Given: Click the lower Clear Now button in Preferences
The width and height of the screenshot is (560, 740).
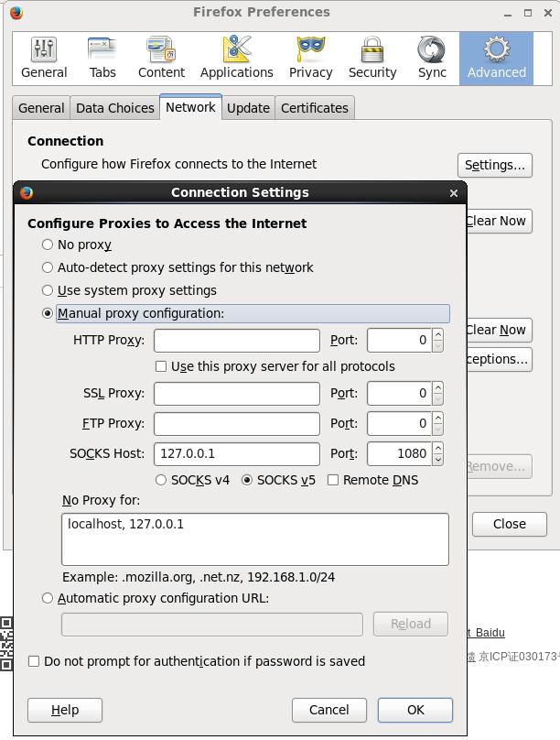Looking at the screenshot, I should pyautogui.click(x=500, y=330).
